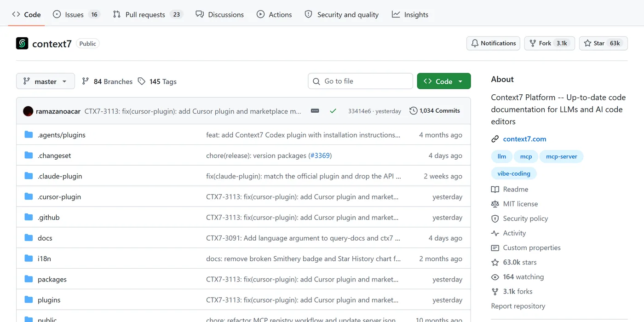Open the .agents/plugins commit message about Codex plugin

click(x=303, y=135)
